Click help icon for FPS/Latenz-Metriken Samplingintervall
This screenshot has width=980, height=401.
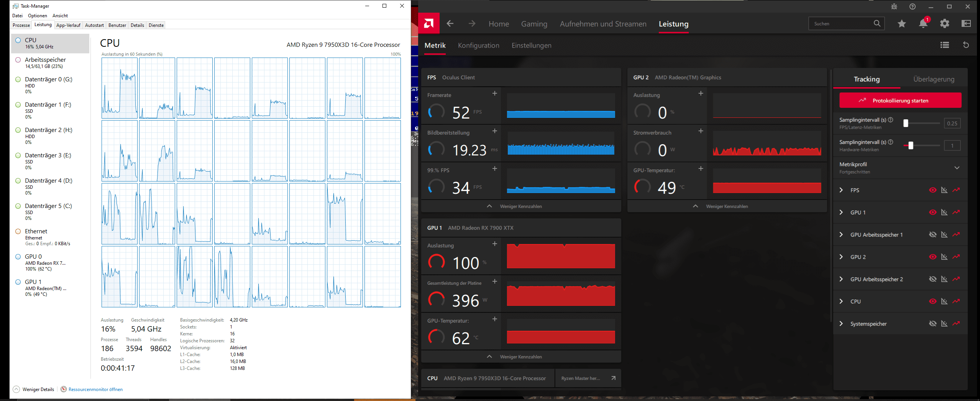point(891,120)
